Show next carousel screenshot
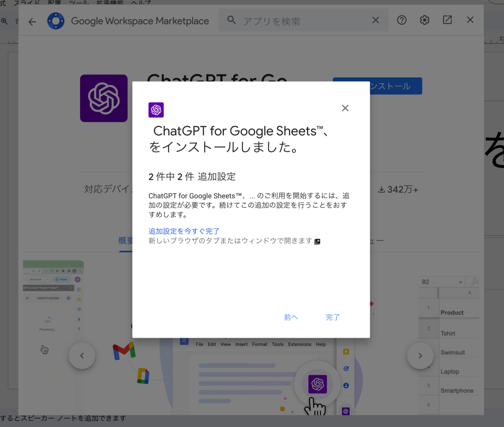504x427 pixels. pos(420,356)
